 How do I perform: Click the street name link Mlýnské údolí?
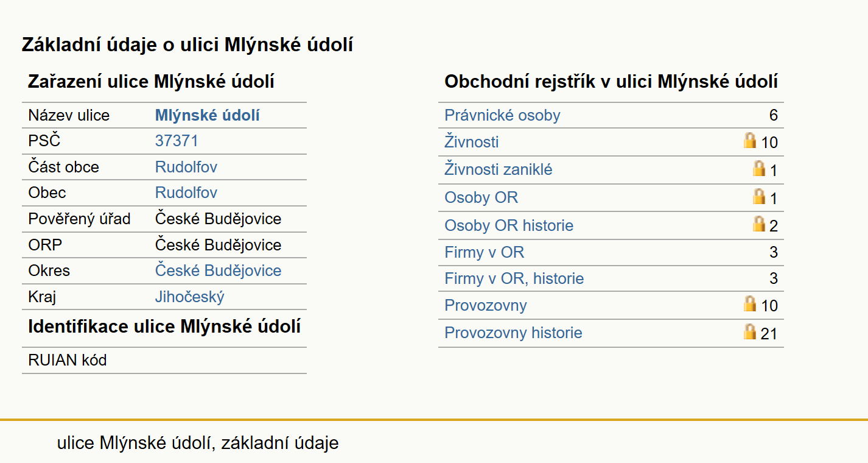click(208, 115)
